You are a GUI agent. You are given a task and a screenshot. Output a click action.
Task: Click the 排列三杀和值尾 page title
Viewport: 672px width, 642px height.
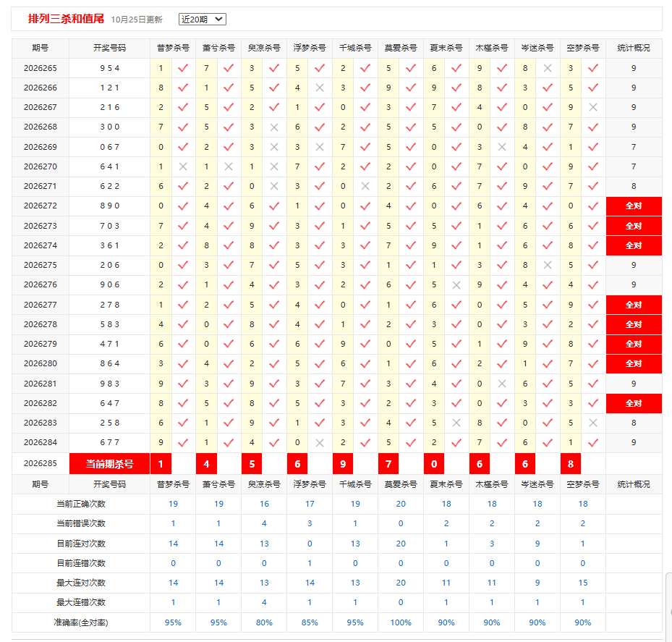coord(66,19)
